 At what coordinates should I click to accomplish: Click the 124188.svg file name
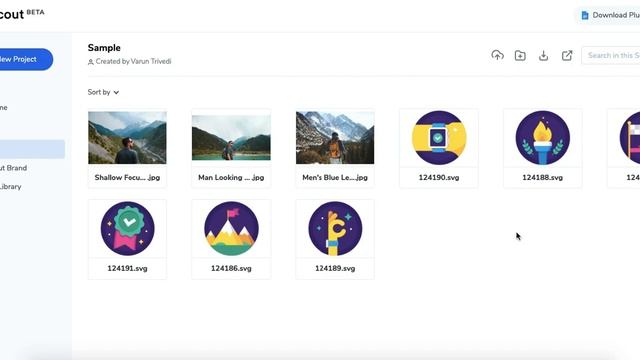coord(542,178)
